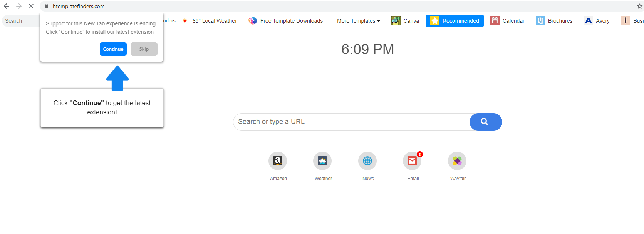Click the browser Forward arrow
Screen dimensions: 644x234
[x=19, y=6]
